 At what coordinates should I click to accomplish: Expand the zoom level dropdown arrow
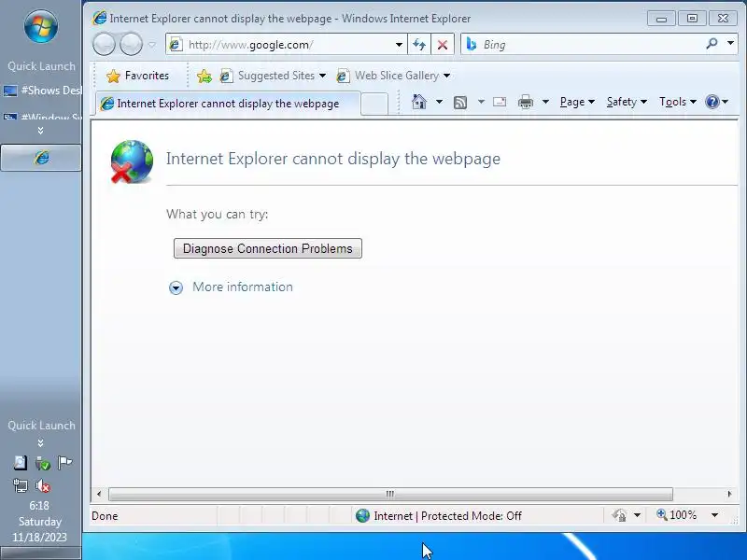pyautogui.click(x=714, y=515)
